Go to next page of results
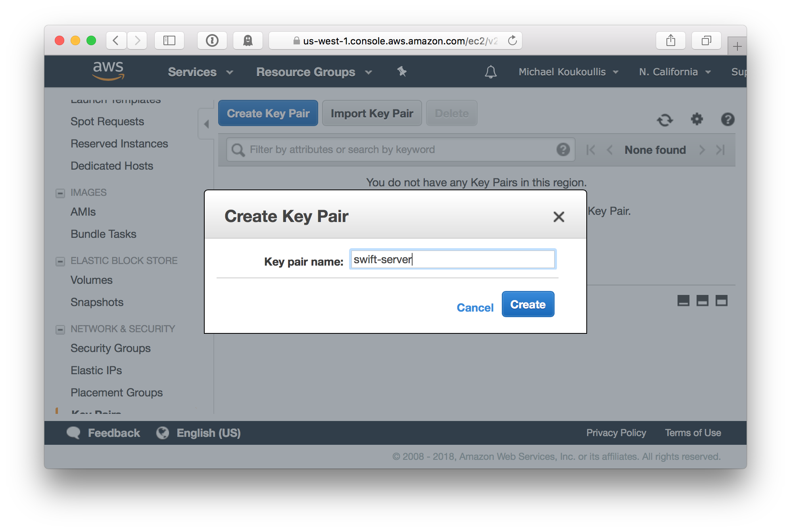791x532 pixels. click(702, 150)
